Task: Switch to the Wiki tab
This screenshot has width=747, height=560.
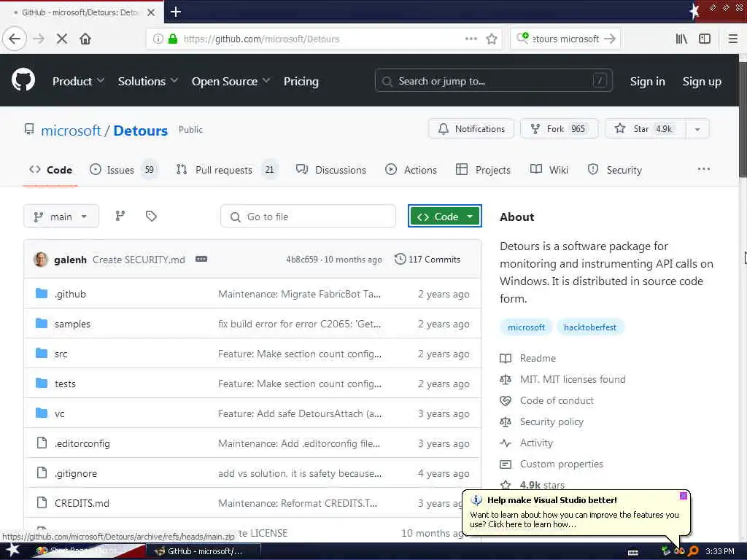Action: coord(549,169)
